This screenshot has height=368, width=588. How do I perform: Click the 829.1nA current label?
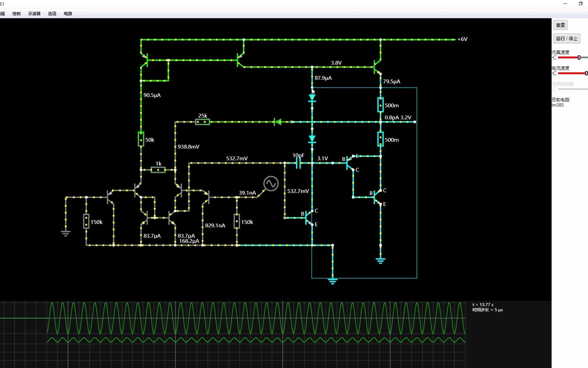(215, 226)
